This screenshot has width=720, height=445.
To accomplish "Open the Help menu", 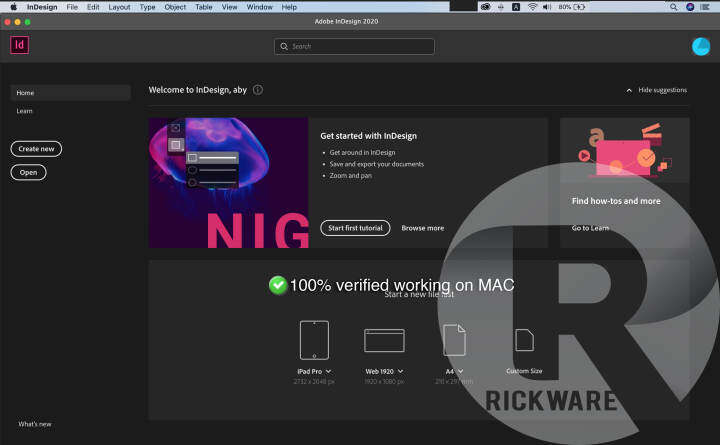I will pos(289,7).
